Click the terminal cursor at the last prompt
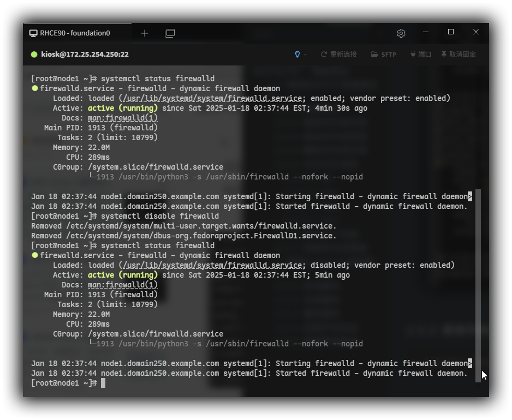Screen dimensions: 512x420 103,383
